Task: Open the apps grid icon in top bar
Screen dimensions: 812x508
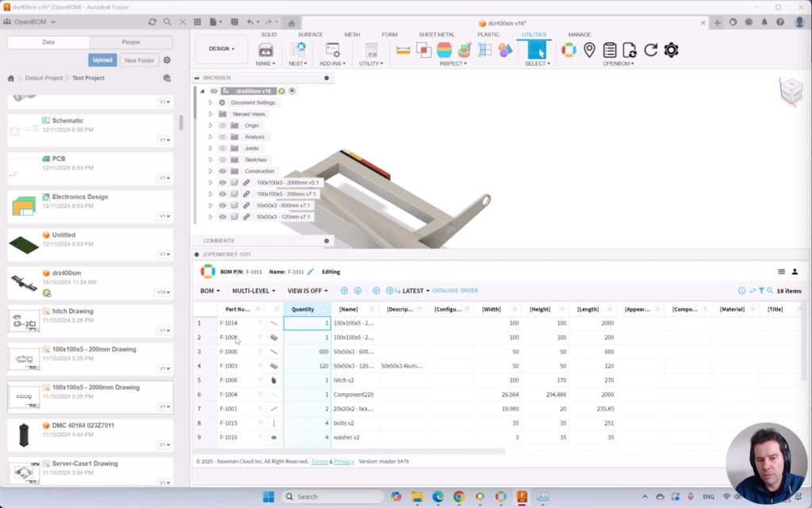Action: point(197,21)
